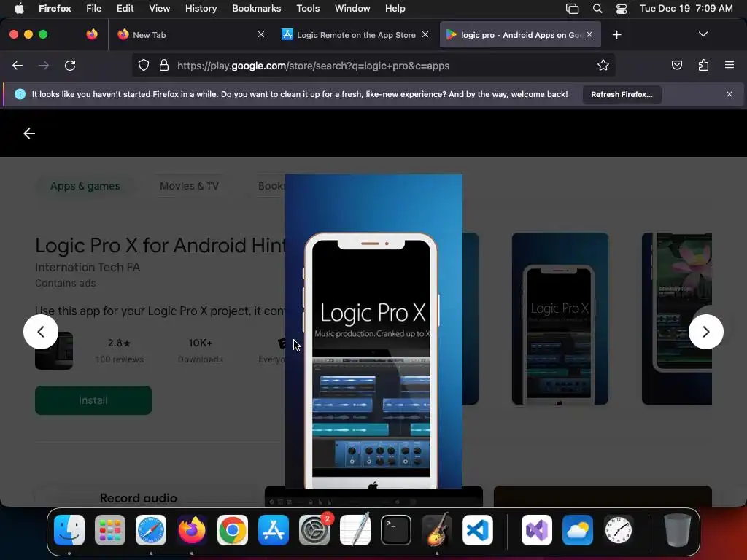Select the lotus flower screenshot thumbnail

pyautogui.click(x=676, y=319)
